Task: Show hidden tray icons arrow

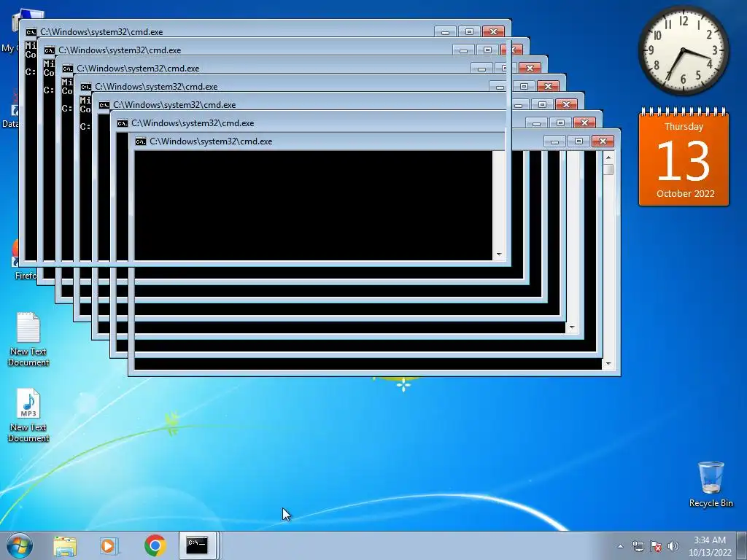Action: coord(620,547)
